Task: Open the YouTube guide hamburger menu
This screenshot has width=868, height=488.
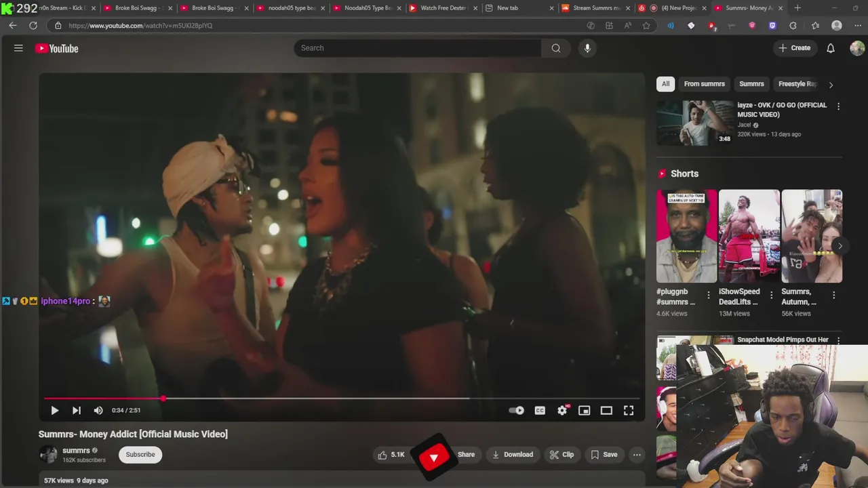Action: (18, 48)
